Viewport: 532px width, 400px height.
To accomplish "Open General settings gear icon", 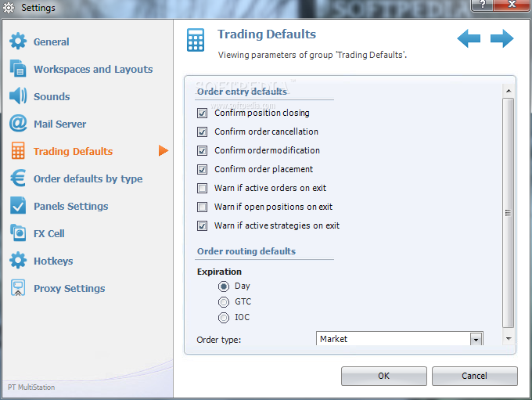I will click(18, 41).
